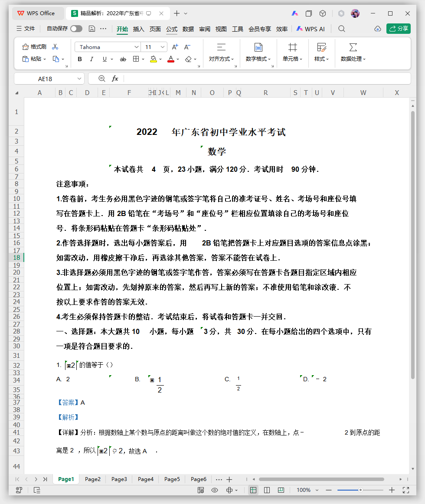Click the Clear formatting eraser icon

(188, 59)
